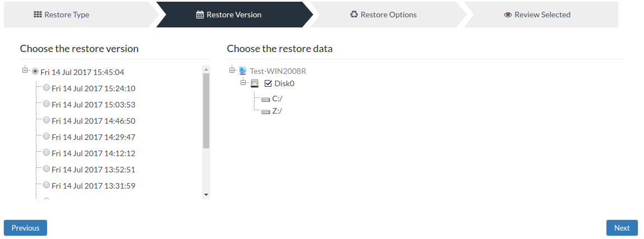Image resolution: width=644 pixels, height=239 pixels.
Task: Click the calendar icon on Restore Version
Action: click(200, 15)
